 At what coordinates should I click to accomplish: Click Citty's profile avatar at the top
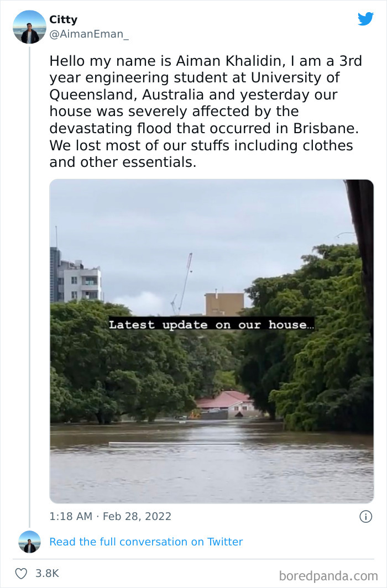click(28, 27)
